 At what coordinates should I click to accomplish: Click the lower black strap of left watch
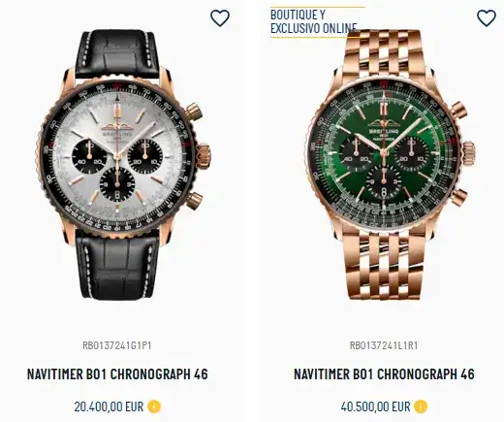[117, 267]
